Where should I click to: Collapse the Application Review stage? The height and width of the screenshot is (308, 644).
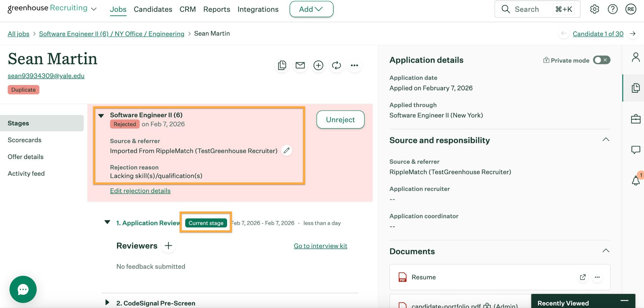(107, 222)
